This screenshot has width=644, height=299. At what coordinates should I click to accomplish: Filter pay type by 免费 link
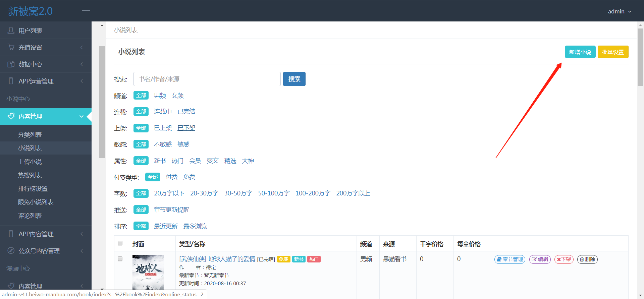point(190,177)
